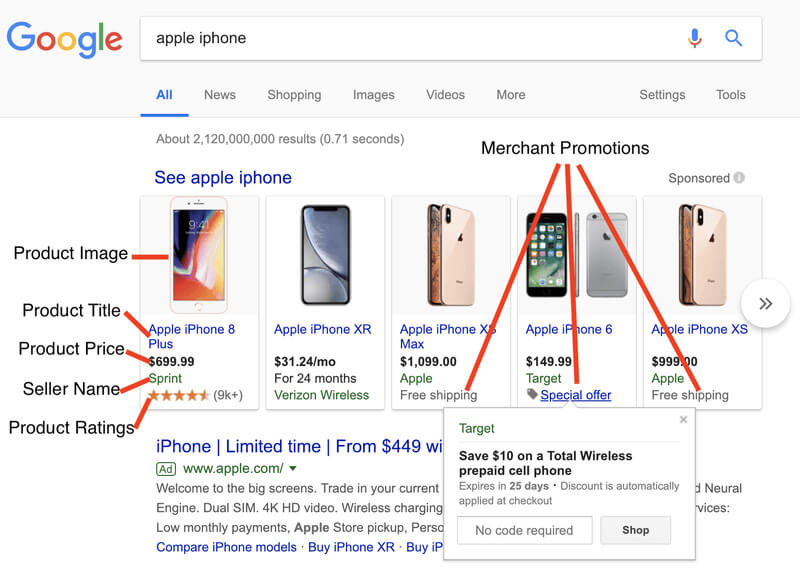This screenshot has height=575, width=800.
Task: Close the Target promotion popup
Action: click(x=684, y=420)
